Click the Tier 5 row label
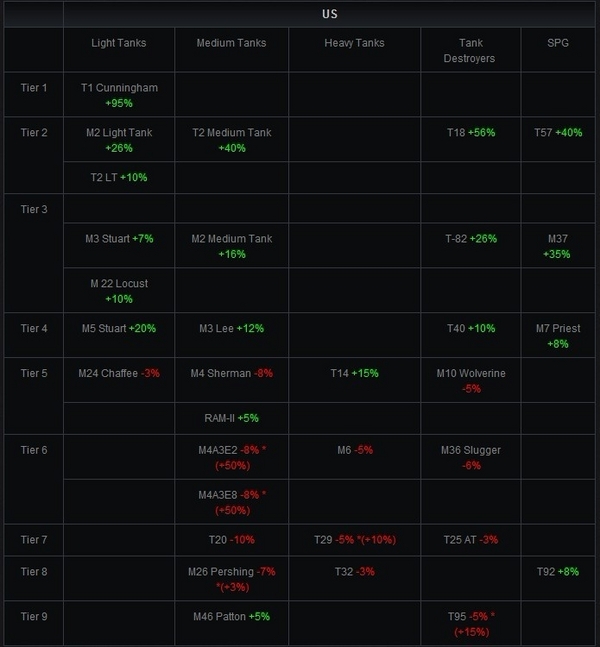This screenshot has width=600, height=647. (x=34, y=373)
